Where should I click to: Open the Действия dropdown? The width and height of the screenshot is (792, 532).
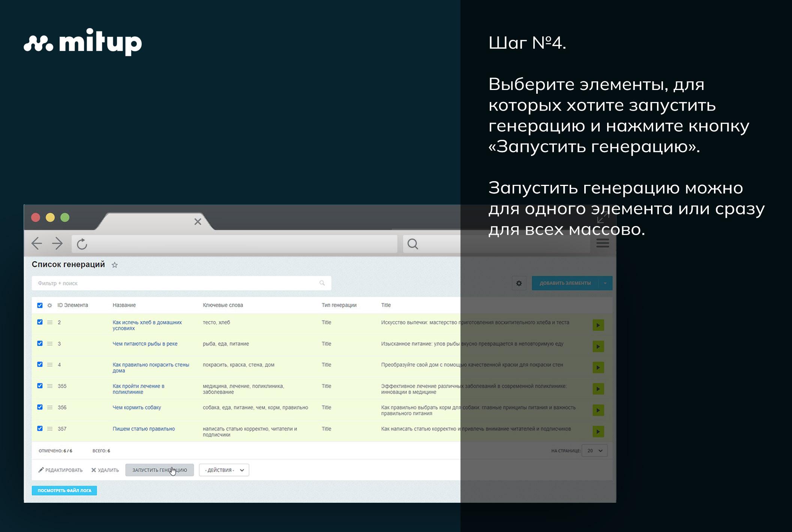(224, 470)
